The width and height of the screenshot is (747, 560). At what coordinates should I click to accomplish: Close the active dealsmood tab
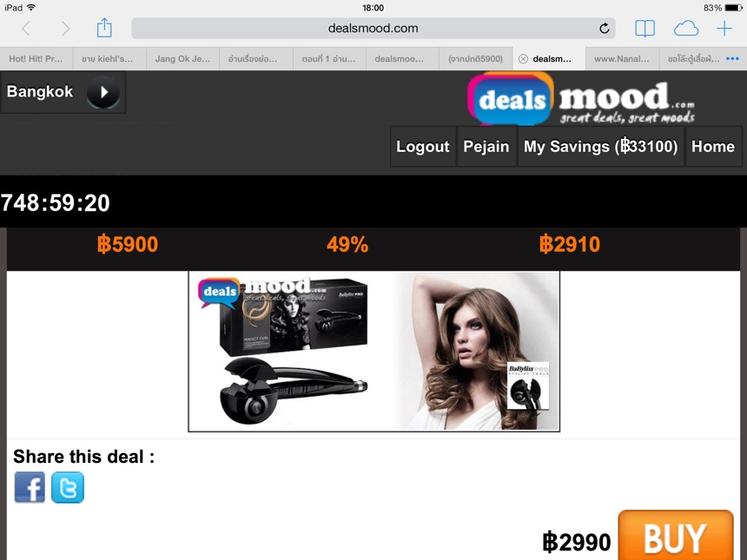[523, 58]
